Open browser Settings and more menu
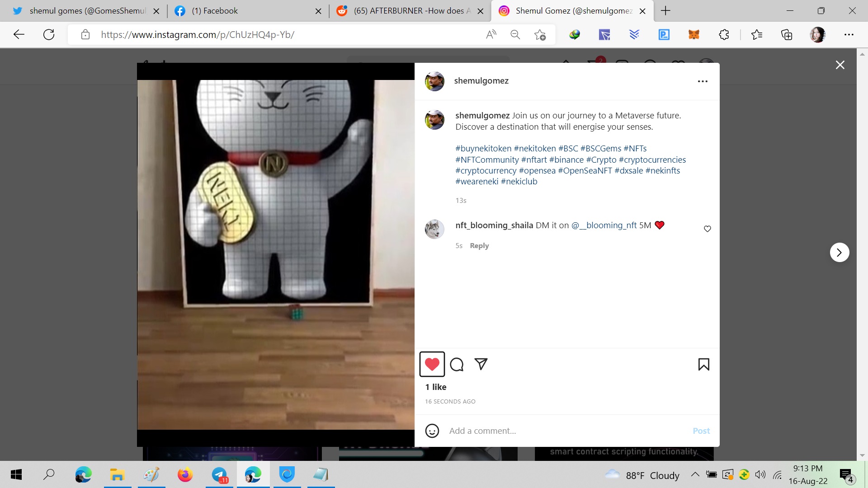This screenshot has height=488, width=868. click(849, 35)
